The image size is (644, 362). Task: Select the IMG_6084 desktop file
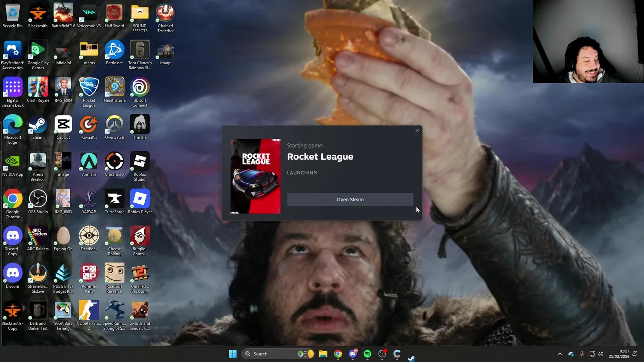pyautogui.click(x=63, y=90)
